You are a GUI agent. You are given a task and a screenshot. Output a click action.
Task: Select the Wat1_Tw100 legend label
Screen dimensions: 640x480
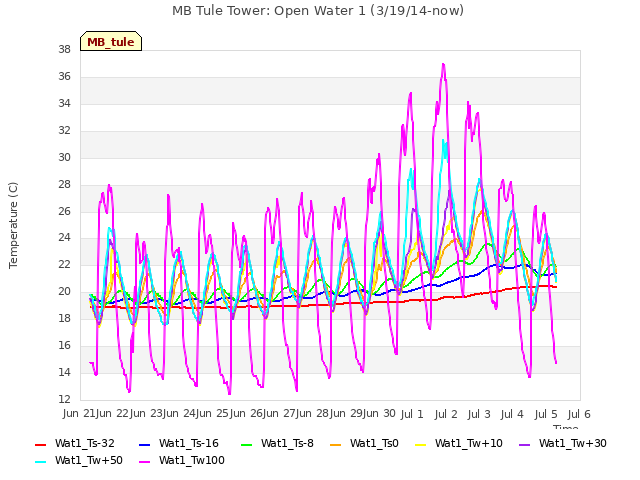pyautogui.click(x=192, y=460)
